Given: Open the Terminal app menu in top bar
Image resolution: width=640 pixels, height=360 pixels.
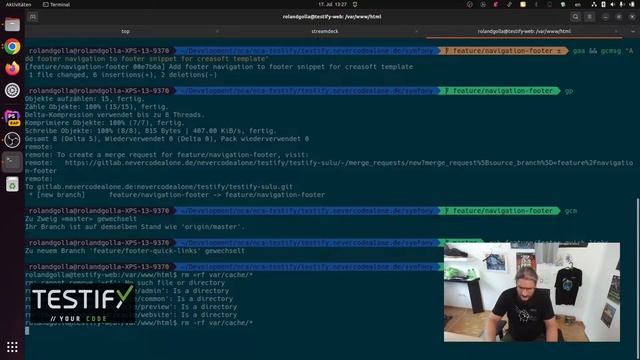Looking at the screenshot, I should (56, 4).
